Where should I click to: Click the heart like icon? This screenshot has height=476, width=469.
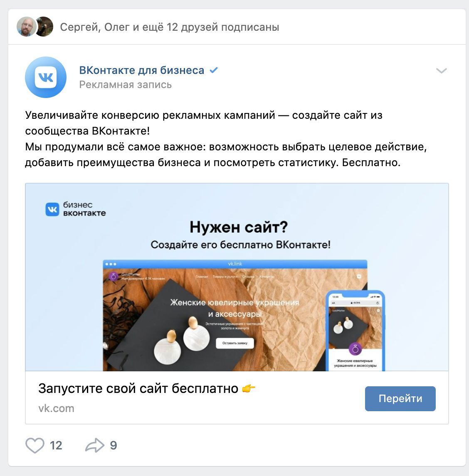35,445
